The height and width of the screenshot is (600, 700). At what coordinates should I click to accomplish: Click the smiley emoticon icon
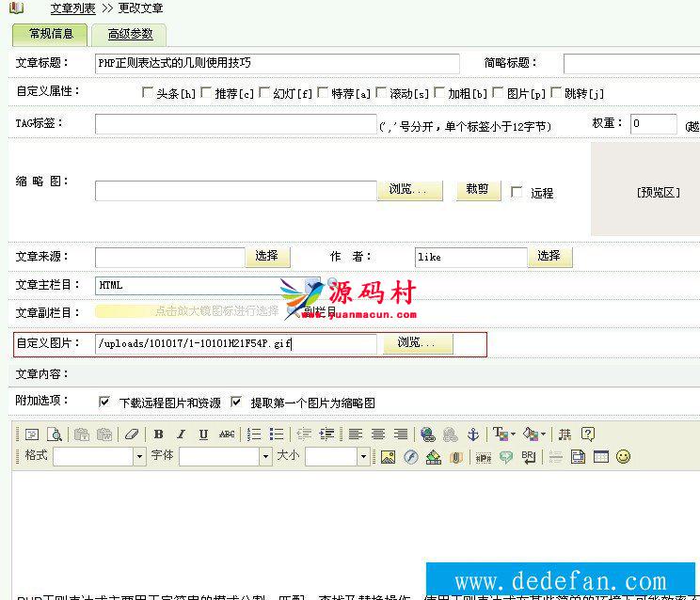click(x=623, y=457)
